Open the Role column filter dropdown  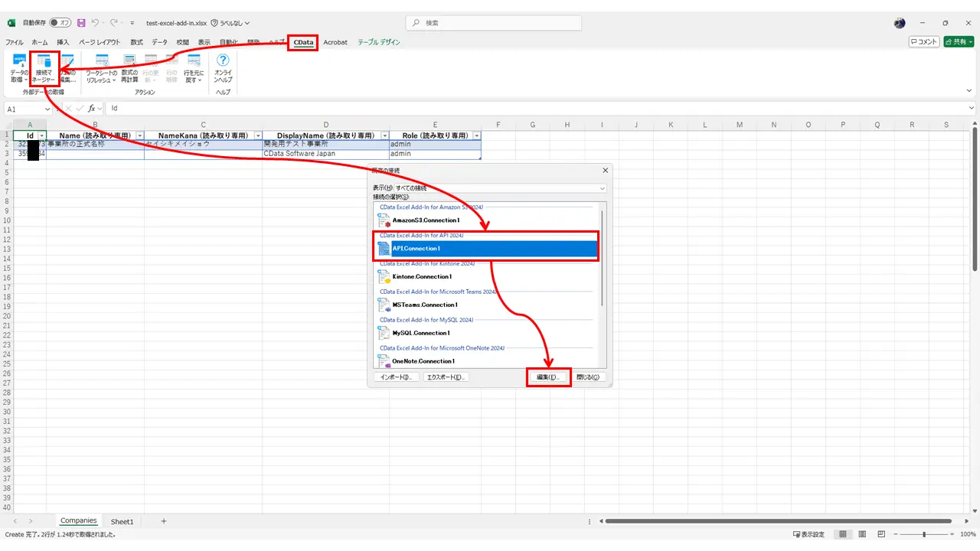tap(477, 135)
